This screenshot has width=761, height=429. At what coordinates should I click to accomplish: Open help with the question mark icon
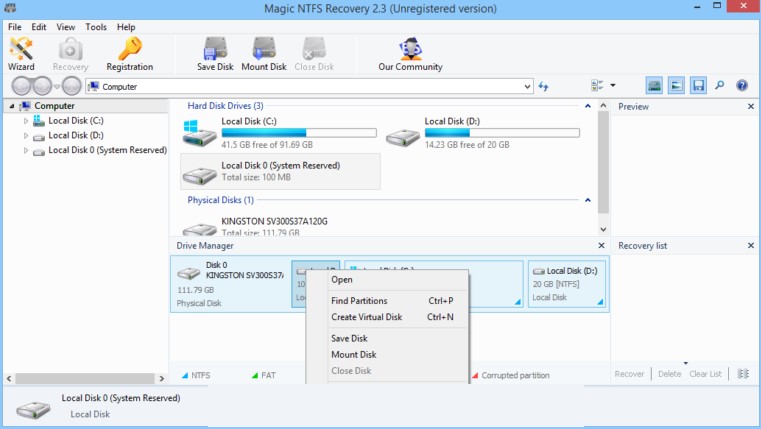click(x=742, y=86)
